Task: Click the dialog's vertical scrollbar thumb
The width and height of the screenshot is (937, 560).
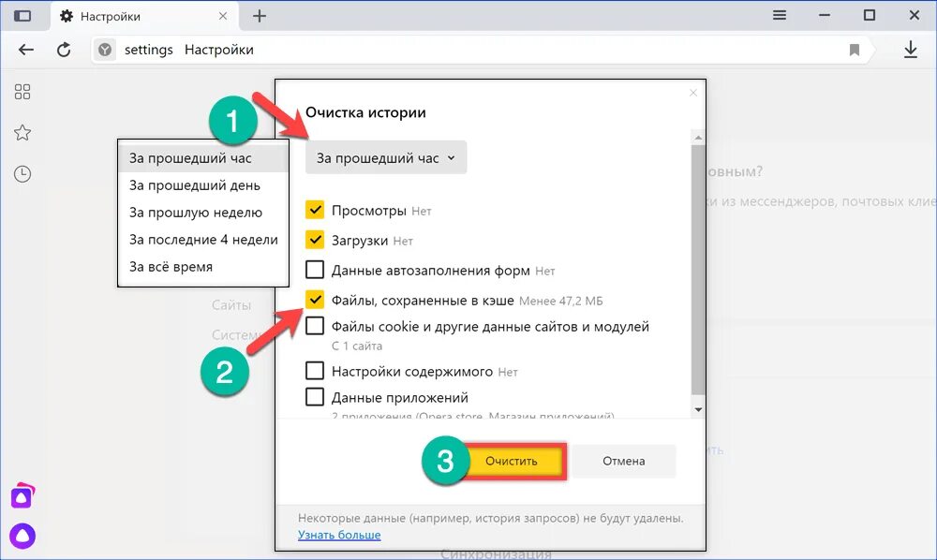Action: coord(698,270)
